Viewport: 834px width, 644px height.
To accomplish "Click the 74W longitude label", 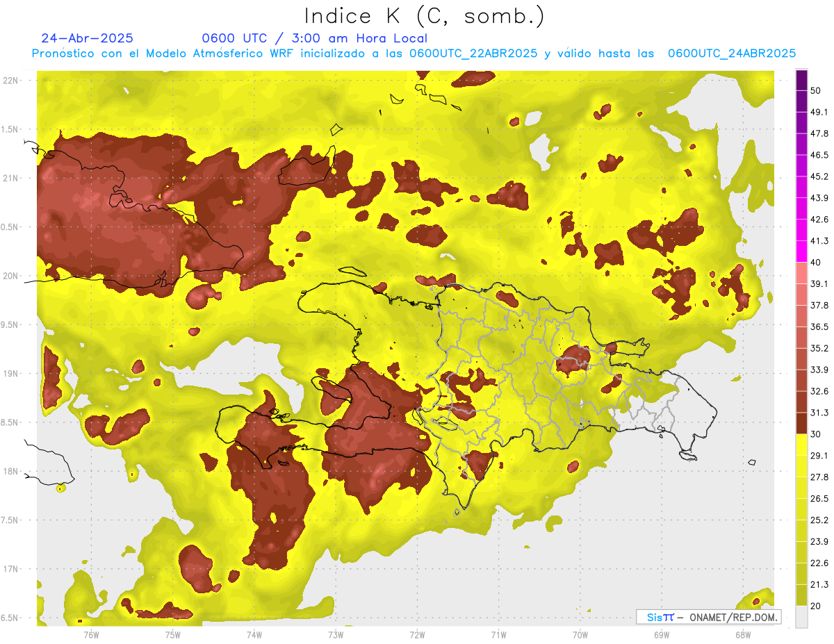I will click(254, 634).
